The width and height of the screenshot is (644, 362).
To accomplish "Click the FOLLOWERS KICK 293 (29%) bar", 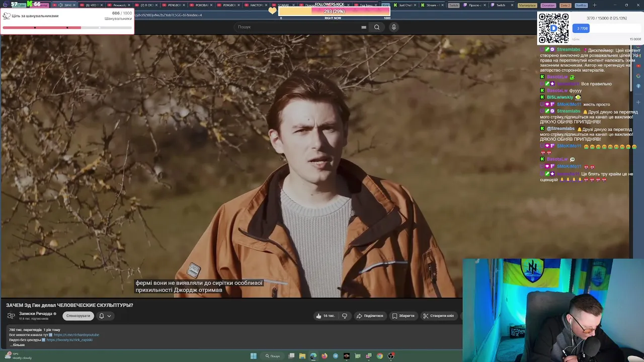I will pos(334,11).
